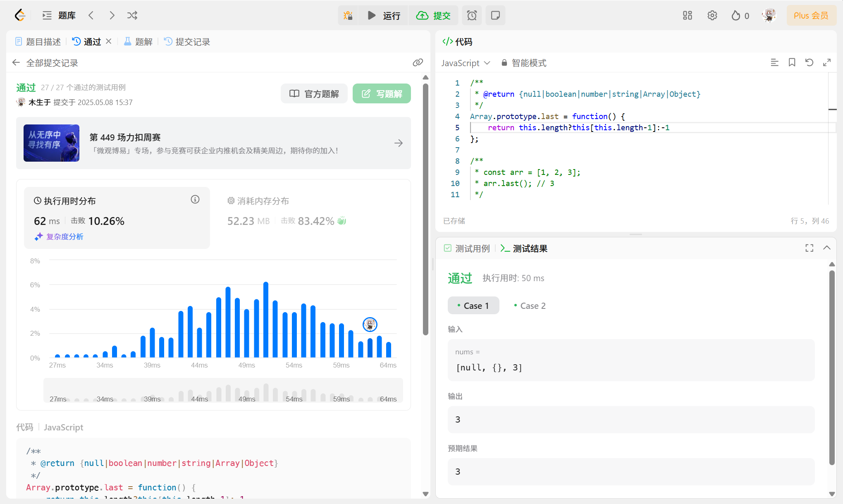Switch to the 测试用例 tab
Screen dimensions: 843x504
click(467, 248)
